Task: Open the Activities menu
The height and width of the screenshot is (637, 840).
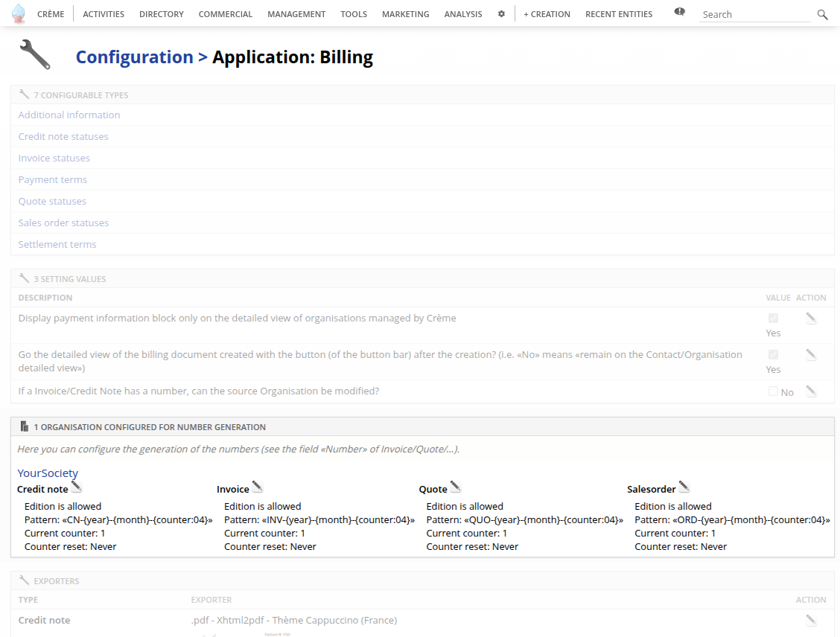Action: coord(104,14)
